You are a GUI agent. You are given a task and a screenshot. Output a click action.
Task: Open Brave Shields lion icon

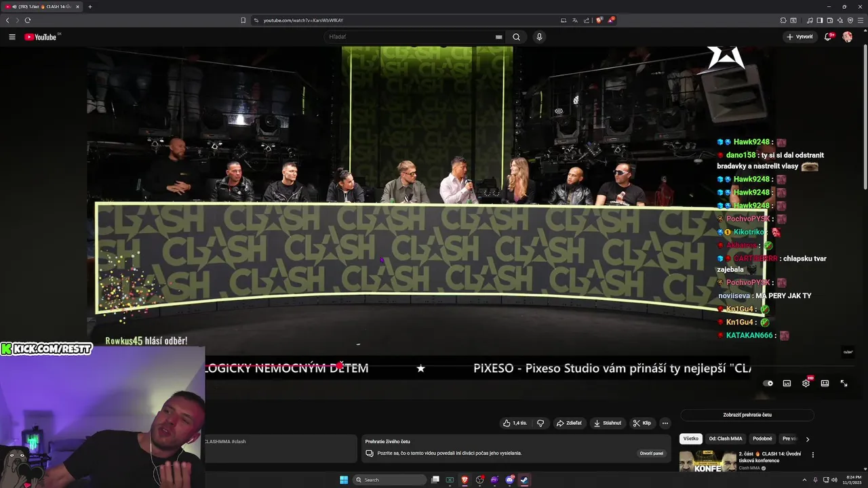click(x=599, y=20)
